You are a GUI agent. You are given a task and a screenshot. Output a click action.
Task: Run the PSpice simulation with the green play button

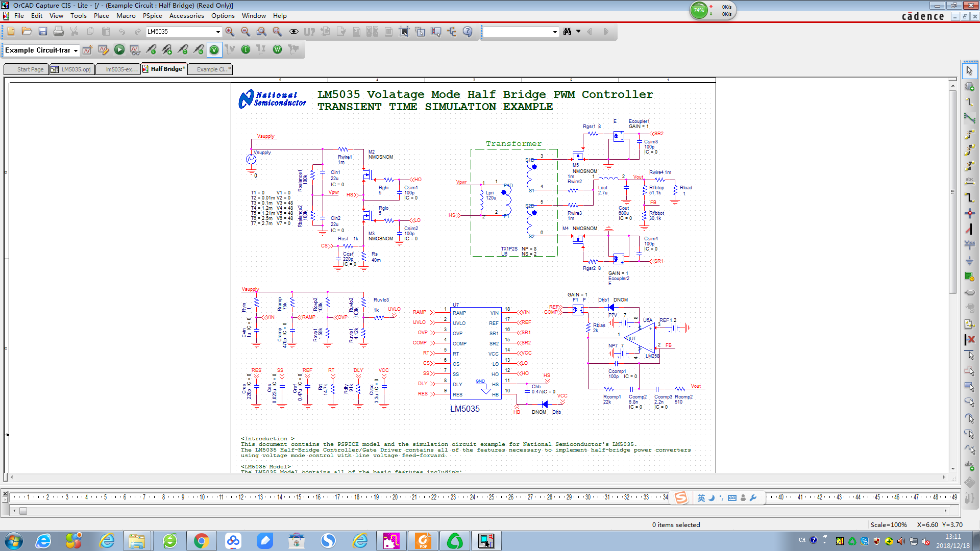point(119,49)
